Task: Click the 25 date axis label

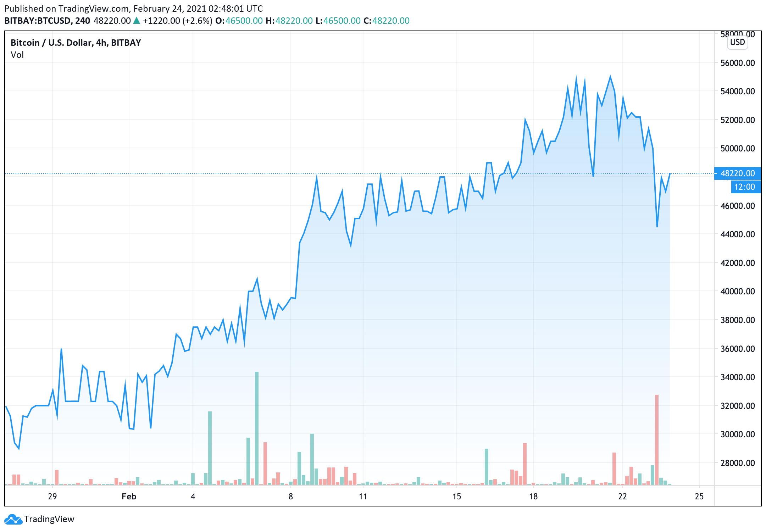Action: tap(699, 497)
